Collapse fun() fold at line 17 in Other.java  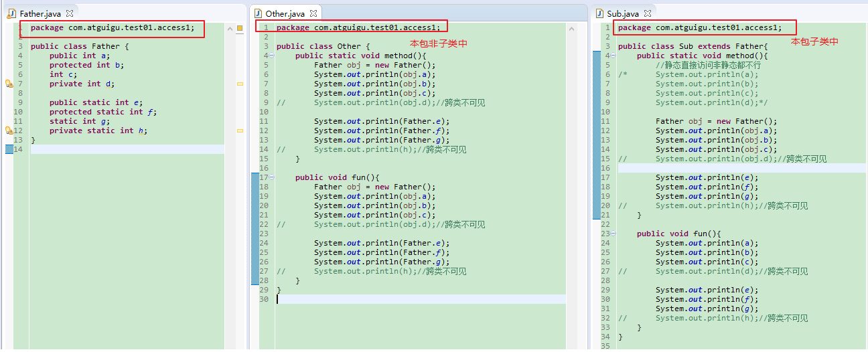pyautogui.click(x=271, y=178)
